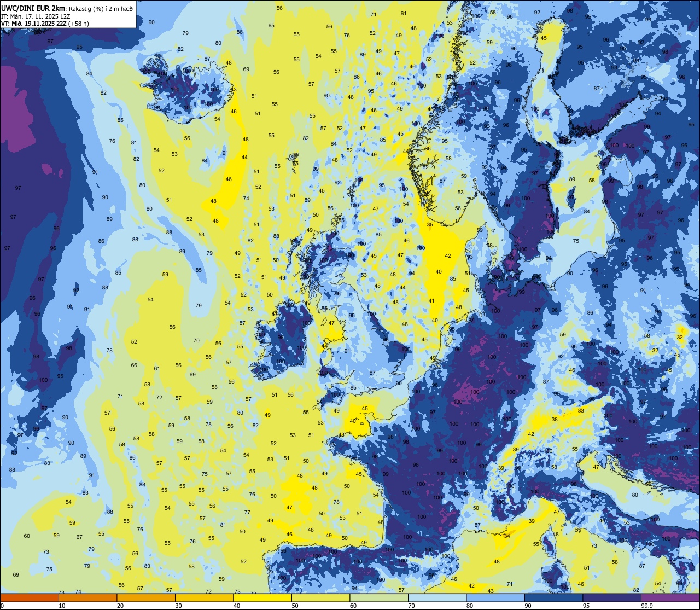The image size is (700, 610).
Task: Select the dark navy 95–99.9 legend segment
Action: [611, 597]
